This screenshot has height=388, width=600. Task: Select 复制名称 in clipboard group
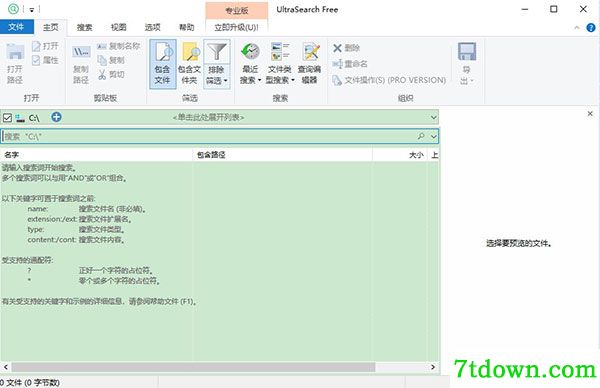(x=118, y=46)
